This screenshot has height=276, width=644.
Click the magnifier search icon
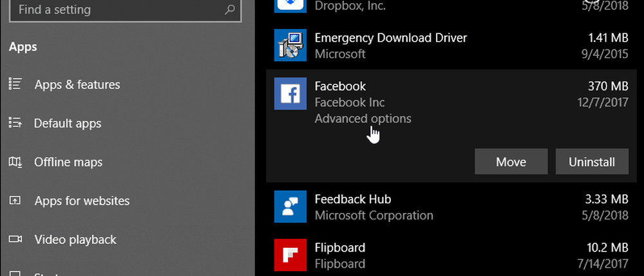pyautogui.click(x=230, y=10)
